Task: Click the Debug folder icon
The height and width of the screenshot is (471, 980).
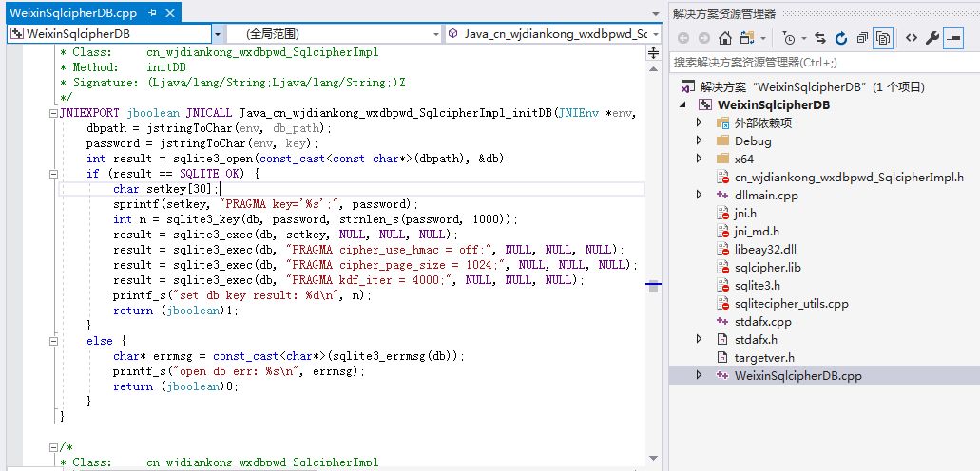Action: [x=722, y=141]
